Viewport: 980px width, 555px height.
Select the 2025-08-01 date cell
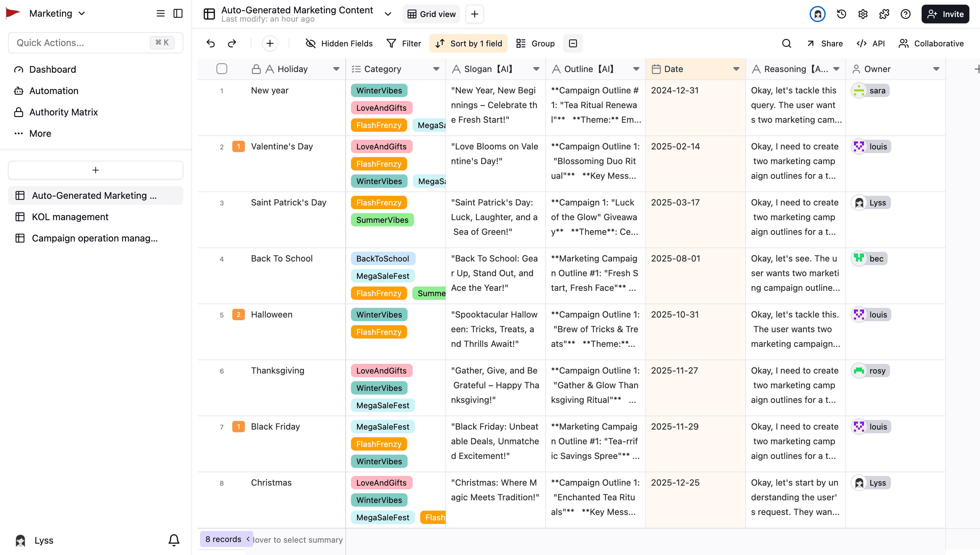click(x=695, y=276)
